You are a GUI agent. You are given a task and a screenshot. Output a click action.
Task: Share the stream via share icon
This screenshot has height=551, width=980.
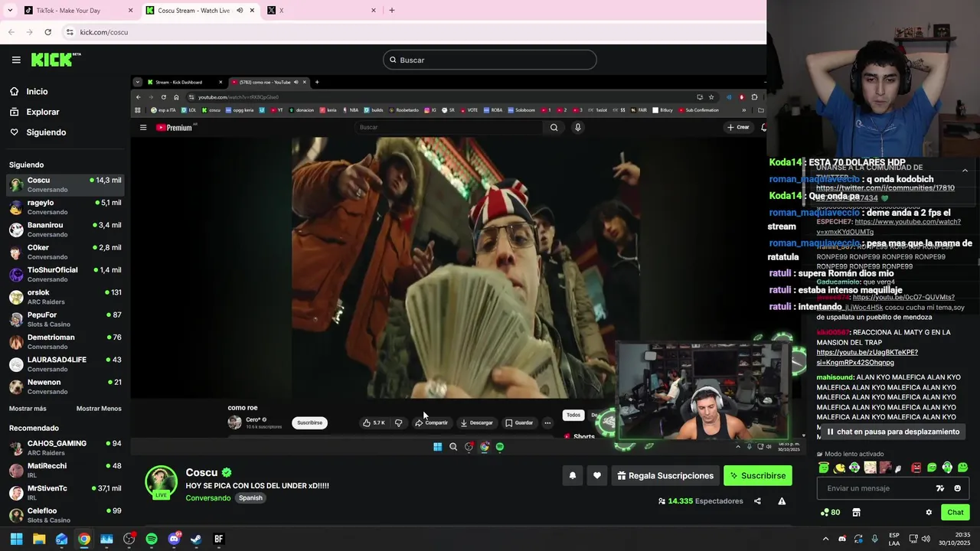click(x=757, y=501)
